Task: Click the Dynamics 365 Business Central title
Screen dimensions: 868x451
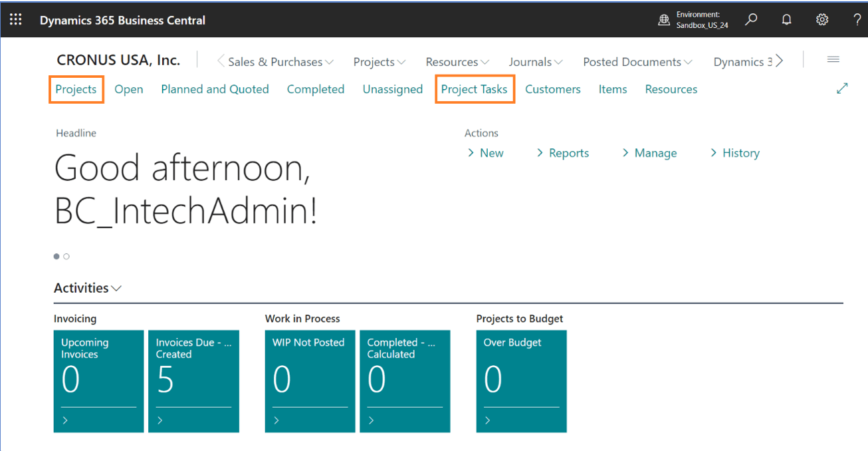Action: coord(122,20)
